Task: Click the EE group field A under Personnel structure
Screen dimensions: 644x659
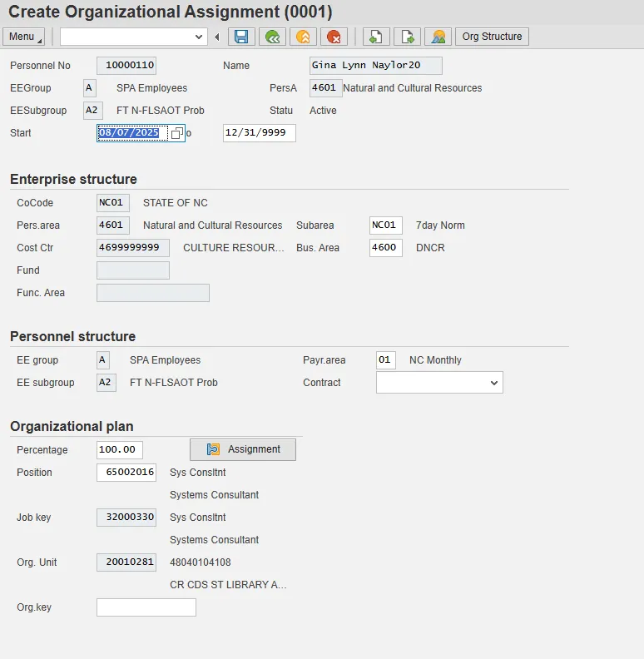Action: coord(103,360)
